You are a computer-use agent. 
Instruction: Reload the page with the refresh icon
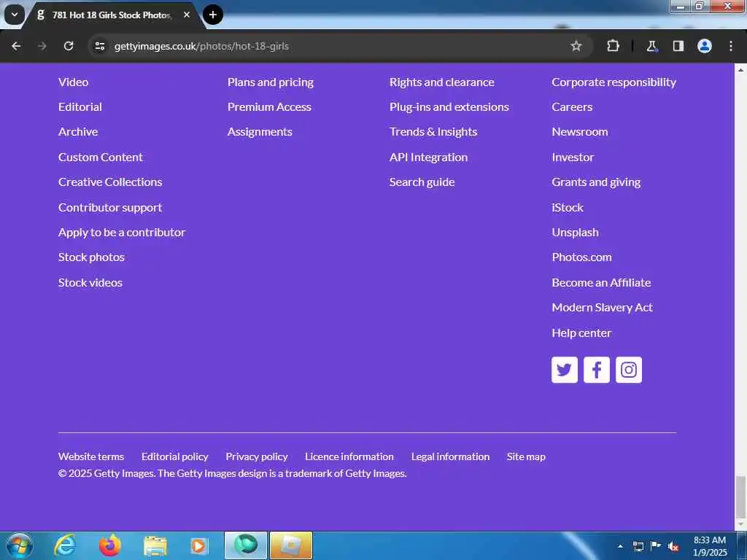(x=69, y=46)
